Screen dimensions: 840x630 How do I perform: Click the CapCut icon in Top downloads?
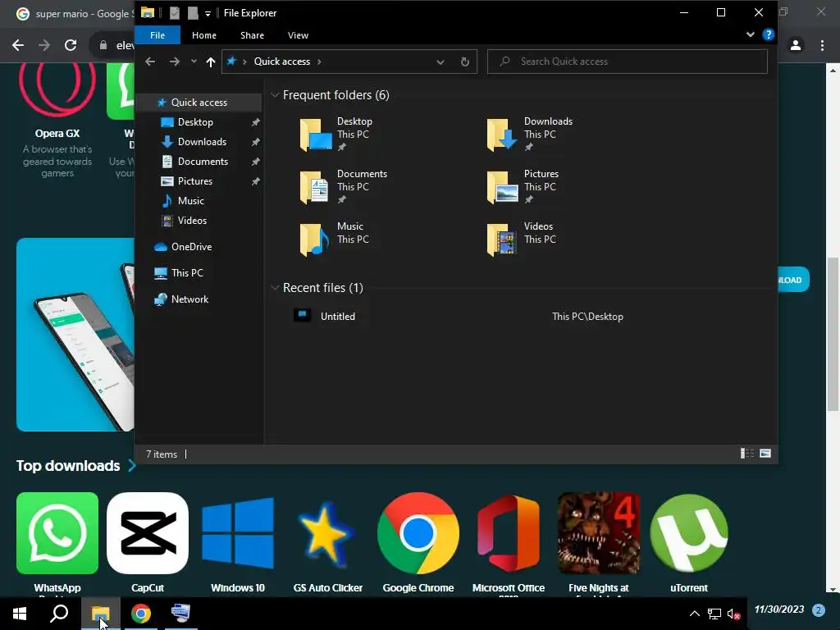coord(148,533)
